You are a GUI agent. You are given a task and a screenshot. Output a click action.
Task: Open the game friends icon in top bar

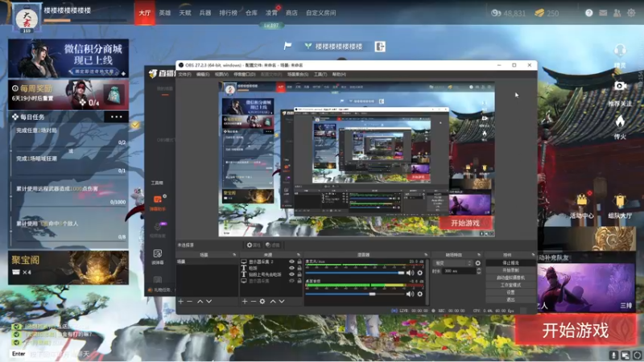point(617,13)
